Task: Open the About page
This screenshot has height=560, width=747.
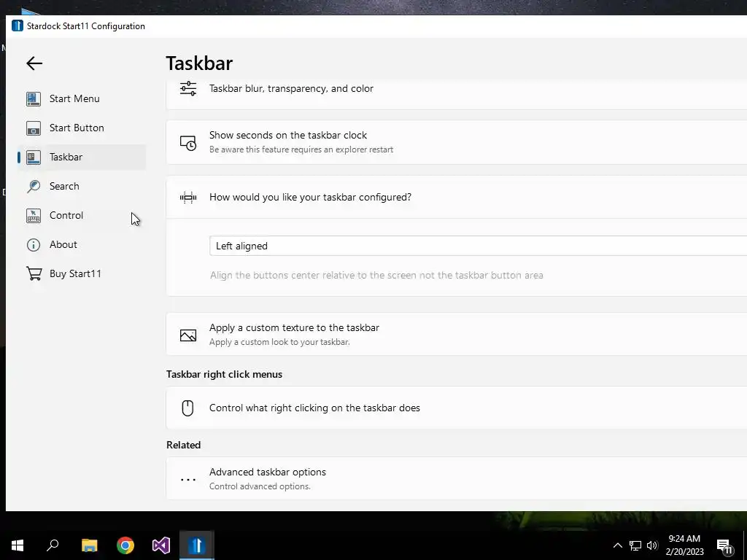Action: point(82,244)
